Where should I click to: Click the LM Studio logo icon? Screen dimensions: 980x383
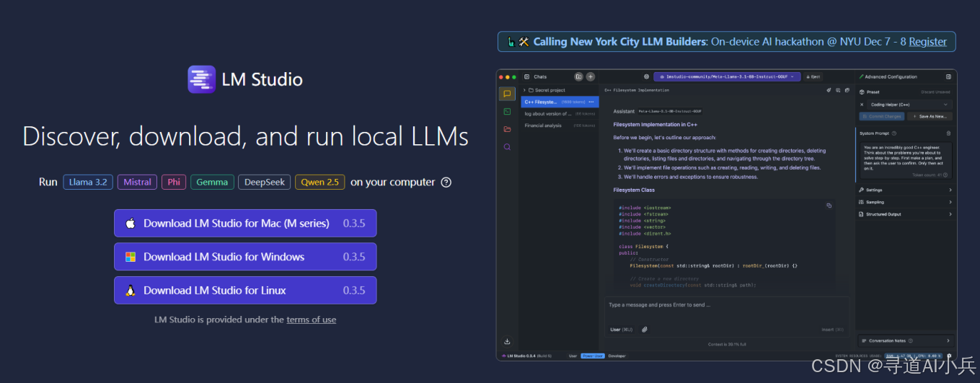pos(201,79)
